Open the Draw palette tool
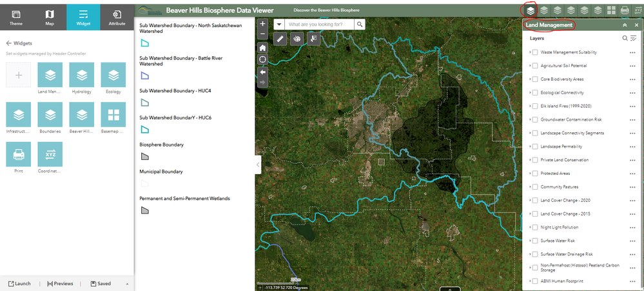The height and width of the screenshot is (291, 644). 297,39
